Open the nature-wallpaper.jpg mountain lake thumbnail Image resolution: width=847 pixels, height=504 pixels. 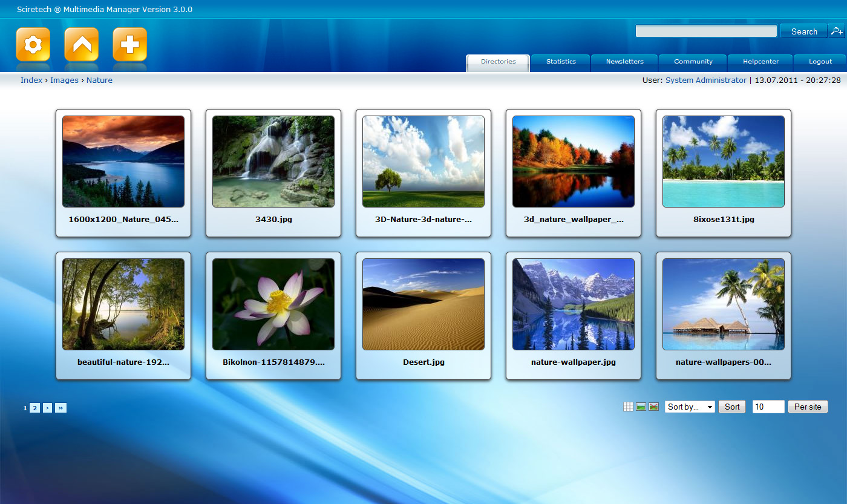pos(574,304)
